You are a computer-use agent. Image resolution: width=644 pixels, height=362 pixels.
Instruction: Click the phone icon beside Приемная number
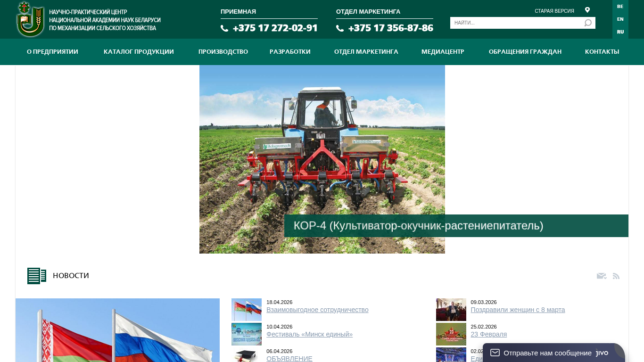pos(224,28)
